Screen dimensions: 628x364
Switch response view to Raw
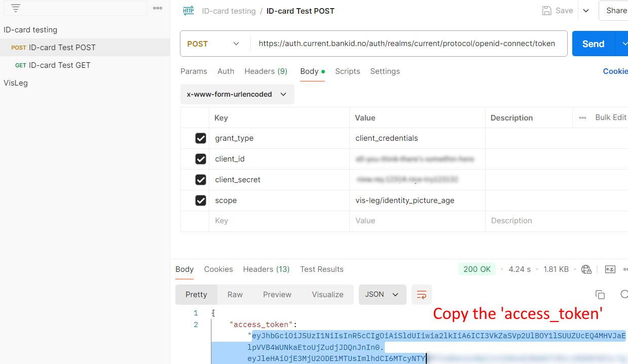point(235,295)
